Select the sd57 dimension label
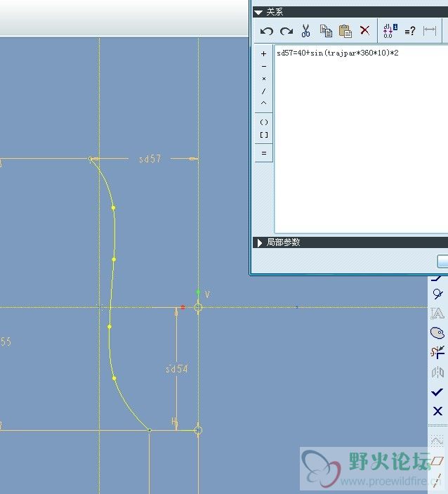This screenshot has width=448, height=494. [150, 159]
